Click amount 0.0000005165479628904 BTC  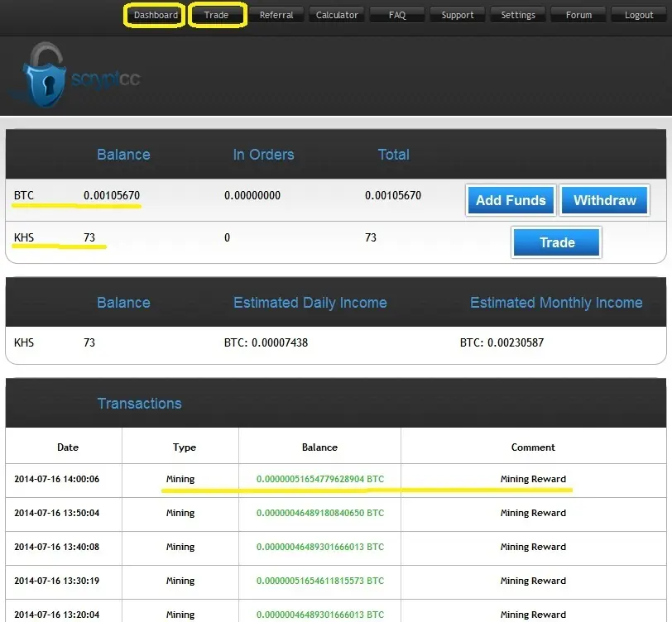[x=320, y=479]
